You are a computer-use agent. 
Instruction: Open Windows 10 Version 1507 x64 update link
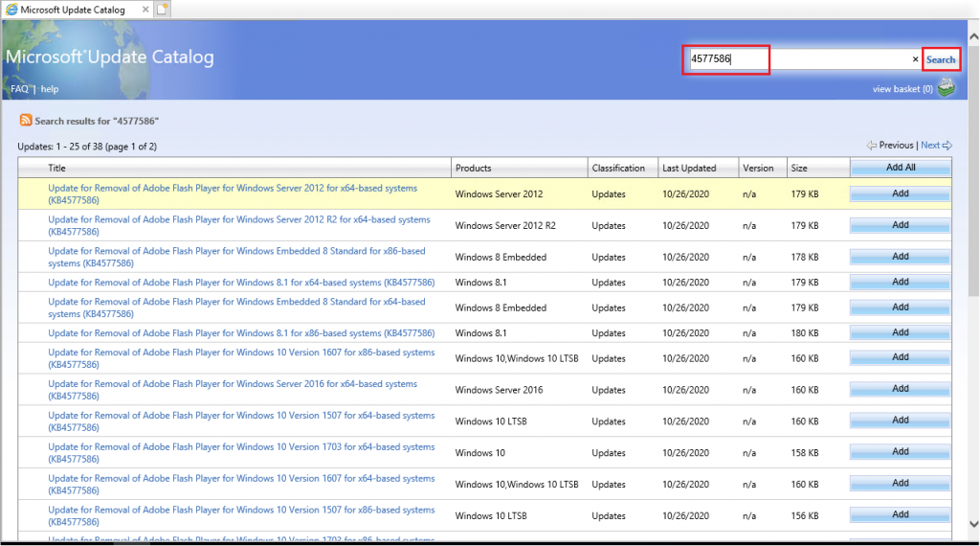click(x=241, y=421)
